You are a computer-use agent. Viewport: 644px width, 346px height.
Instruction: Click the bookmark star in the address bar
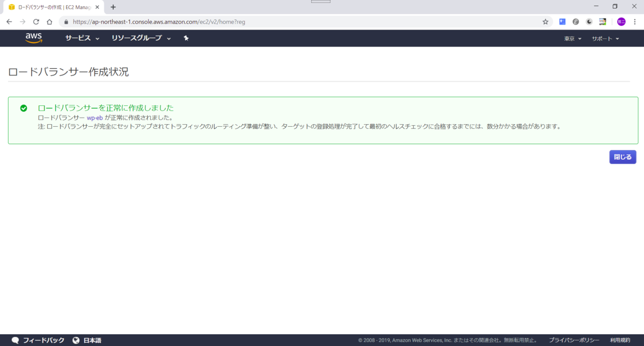pyautogui.click(x=545, y=21)
